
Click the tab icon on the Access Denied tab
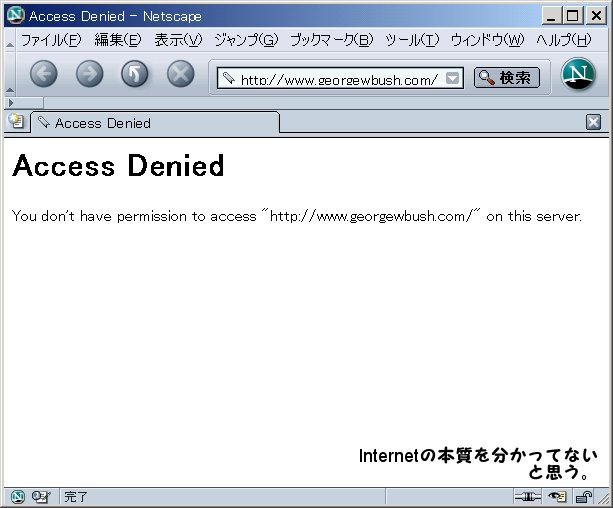[44, 122]
